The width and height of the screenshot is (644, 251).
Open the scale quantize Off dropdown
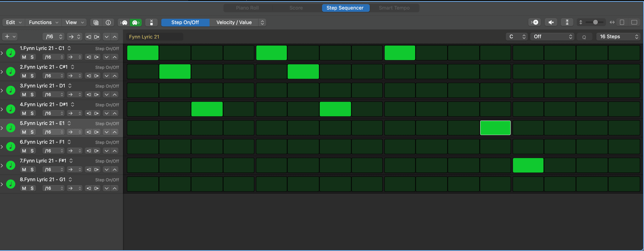[x=552, y=37]
